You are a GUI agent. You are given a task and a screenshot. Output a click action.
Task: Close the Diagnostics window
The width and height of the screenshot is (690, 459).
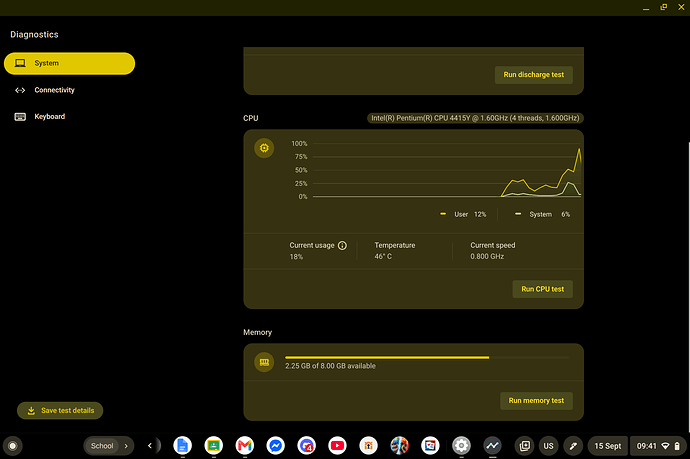tap(681, 7)
